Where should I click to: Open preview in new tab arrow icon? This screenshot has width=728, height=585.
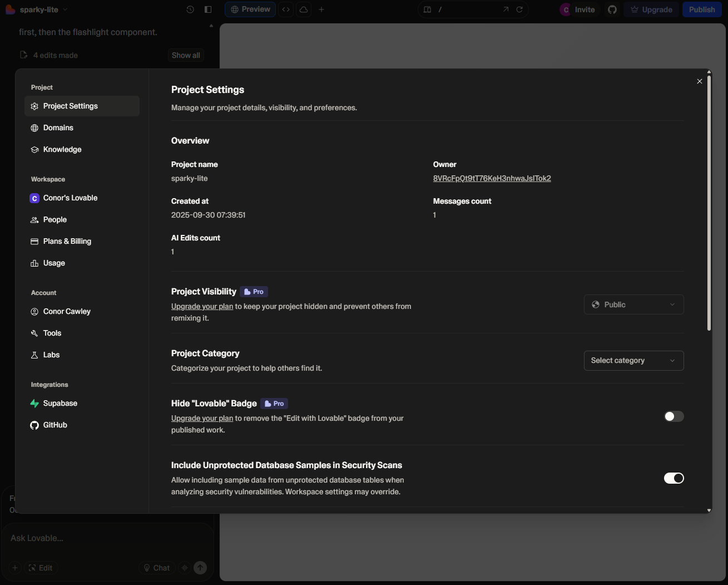tap(505, 9)
